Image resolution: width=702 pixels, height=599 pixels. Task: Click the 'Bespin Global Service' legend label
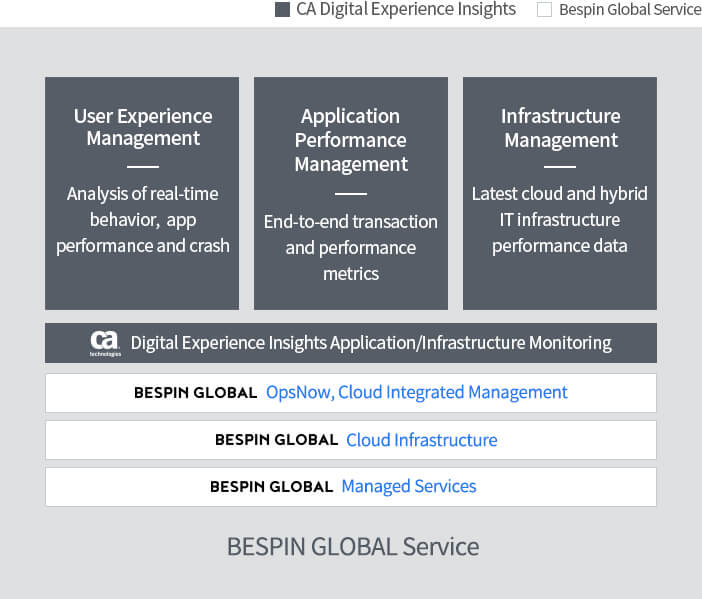[x=630, y=9]
